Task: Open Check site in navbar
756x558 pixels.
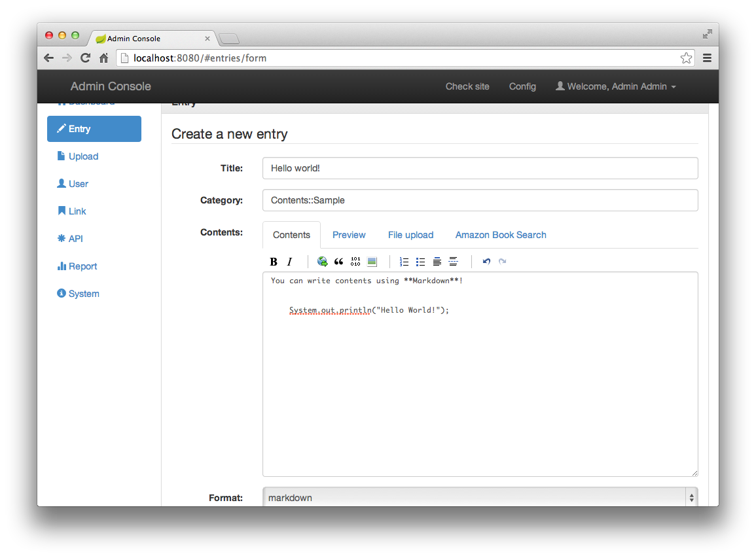Action: 467,86
